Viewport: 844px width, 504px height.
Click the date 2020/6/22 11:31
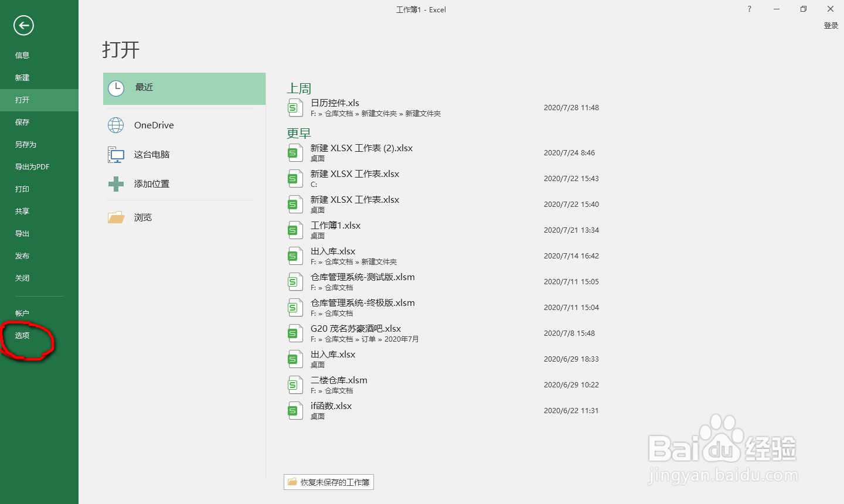point(571,411)
